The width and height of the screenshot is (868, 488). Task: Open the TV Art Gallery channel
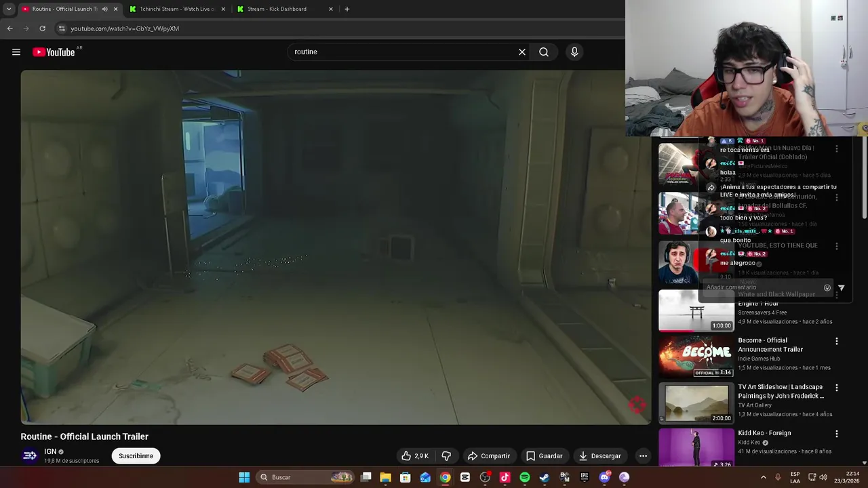pyautogui.click(x=756, y=405)
